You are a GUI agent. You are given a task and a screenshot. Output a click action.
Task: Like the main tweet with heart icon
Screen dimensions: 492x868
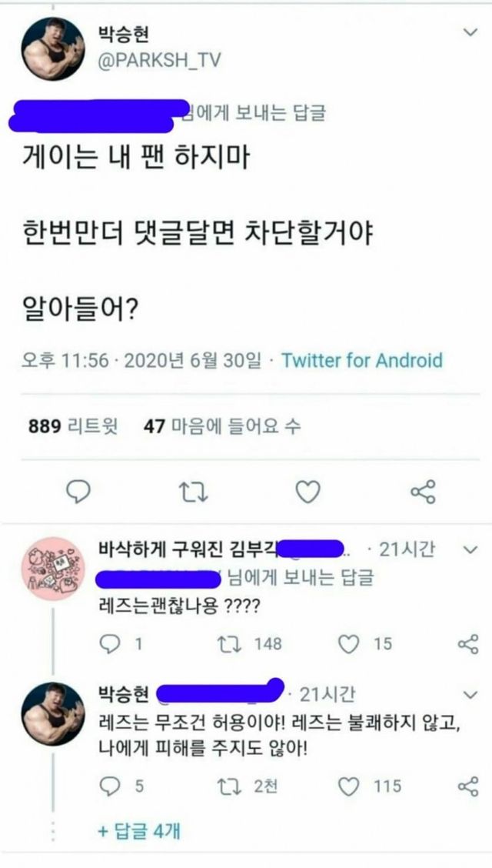coord(307,490)
